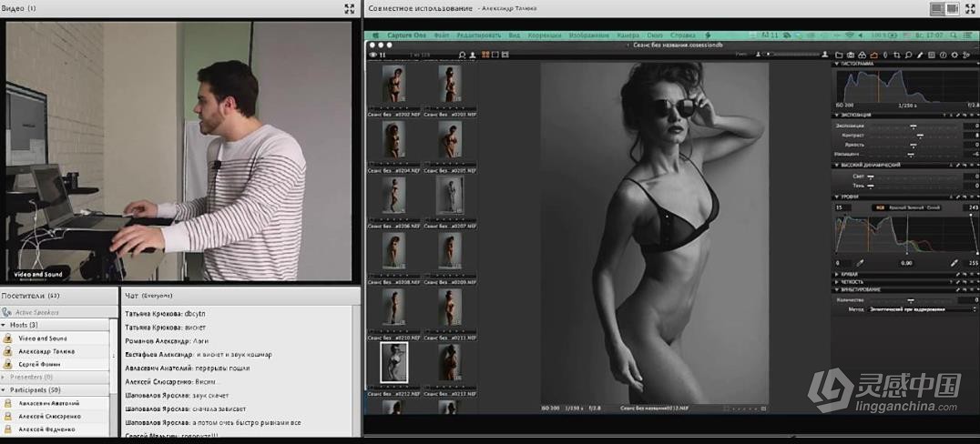
Task: Toggle the first layout button in sharing pod header
Action: click(937, 9)
